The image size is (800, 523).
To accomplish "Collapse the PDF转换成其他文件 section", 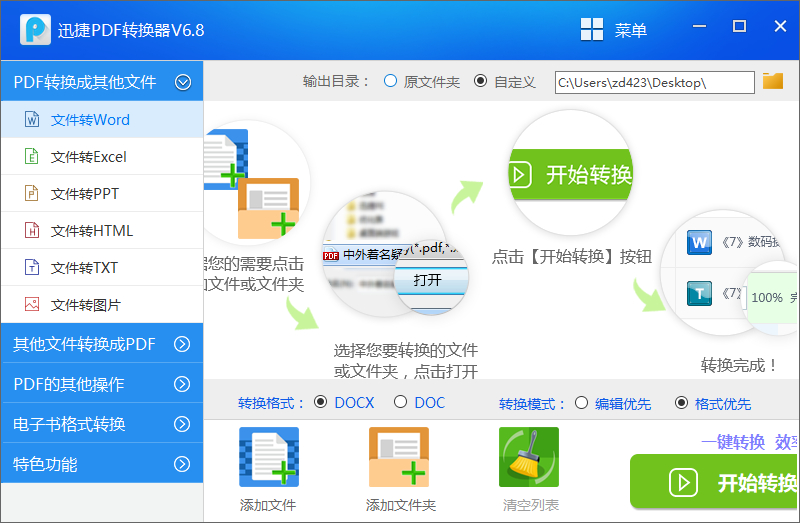I will 183,82.
